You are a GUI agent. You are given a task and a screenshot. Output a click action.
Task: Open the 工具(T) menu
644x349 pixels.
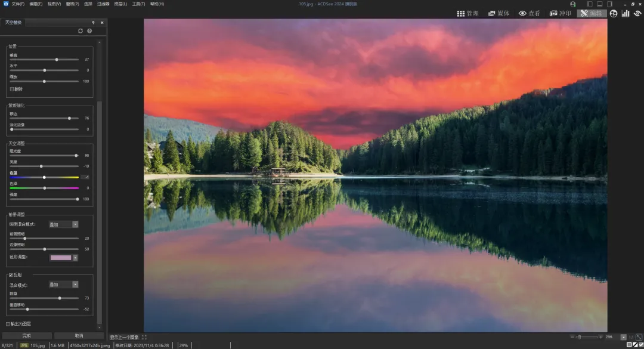138,4
